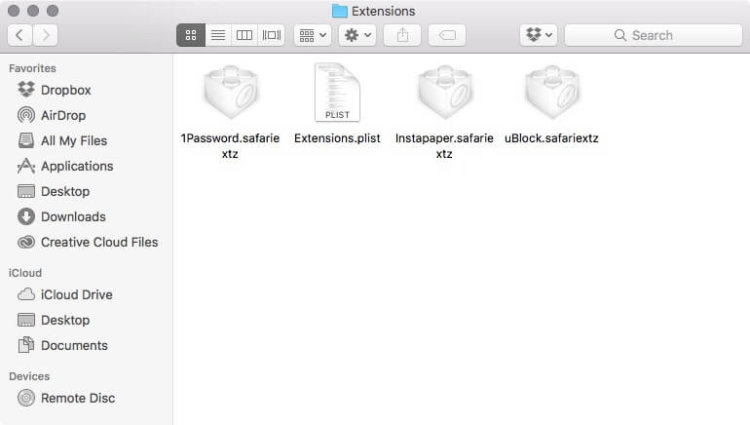Select the 1Password.safariextz file icon
The width and height of the screenshot is (750, 425).
tap(231, 92)
